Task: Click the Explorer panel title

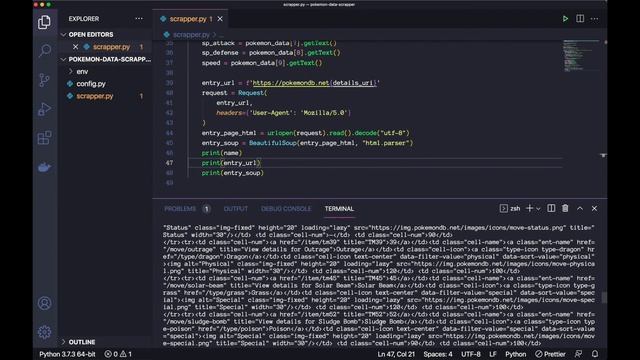Action: coord(84,19)
